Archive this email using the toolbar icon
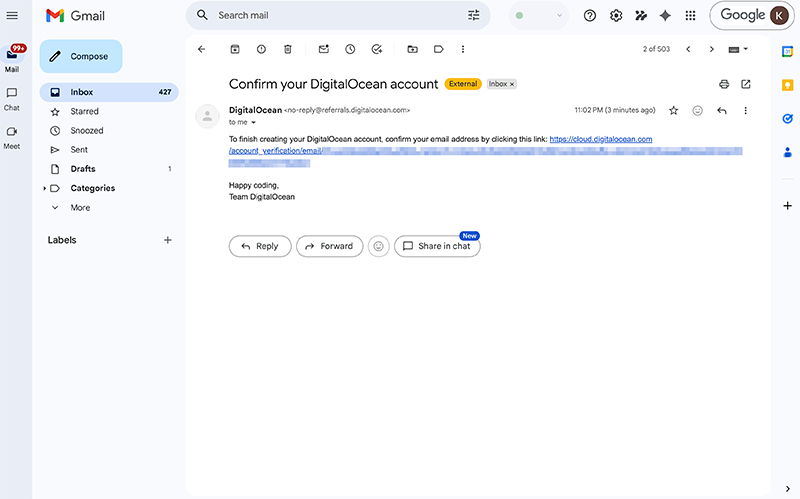The height and width of the screenshot is (499, 800). tap(235, 49)
